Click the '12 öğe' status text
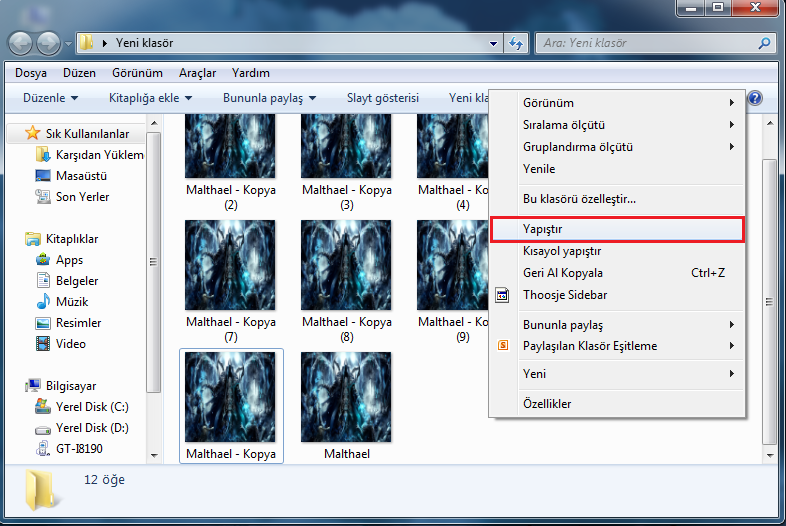 point(104,480)
